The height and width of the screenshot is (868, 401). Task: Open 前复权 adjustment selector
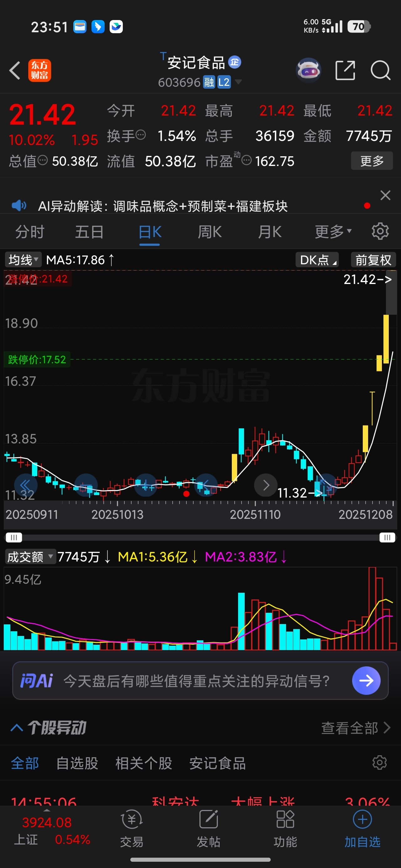coord(373,260)
